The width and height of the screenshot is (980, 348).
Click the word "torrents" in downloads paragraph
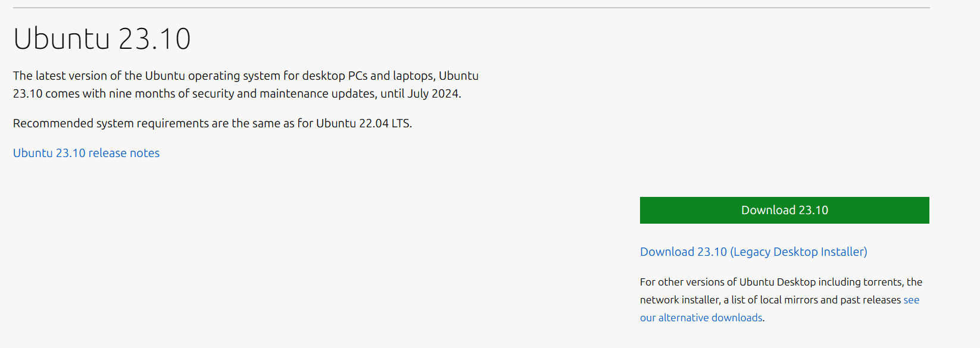point(883,282)
